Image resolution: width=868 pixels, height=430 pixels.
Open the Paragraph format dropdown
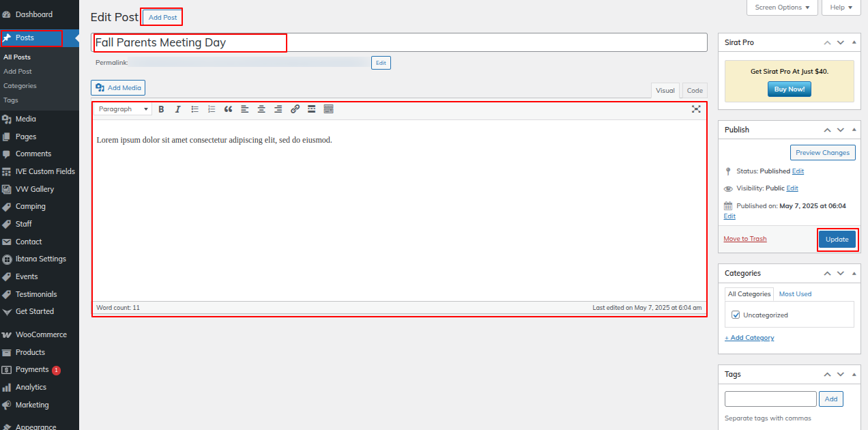click(124, 109)
